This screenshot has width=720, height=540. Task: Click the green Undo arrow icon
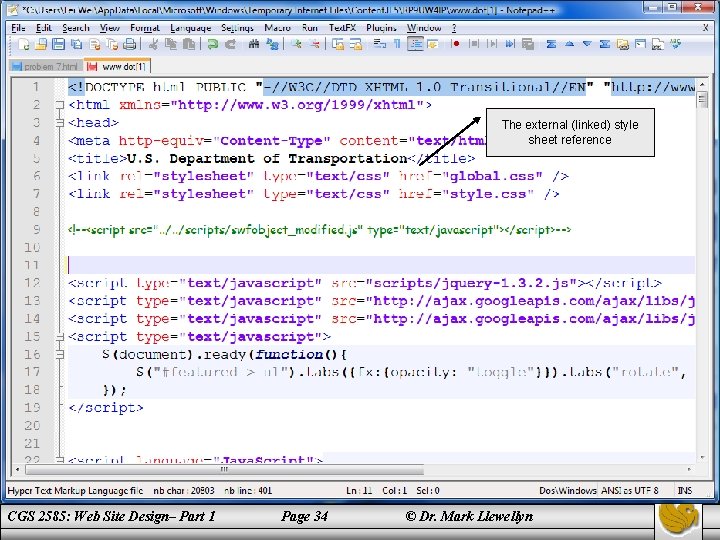(212, 45)
